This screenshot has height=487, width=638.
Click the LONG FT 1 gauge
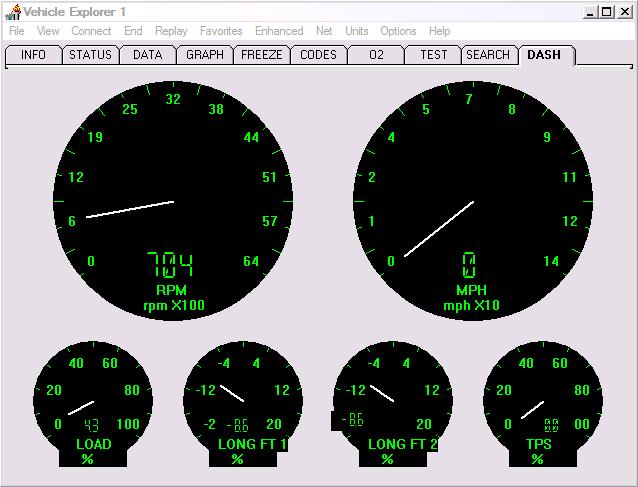point(243,400)
